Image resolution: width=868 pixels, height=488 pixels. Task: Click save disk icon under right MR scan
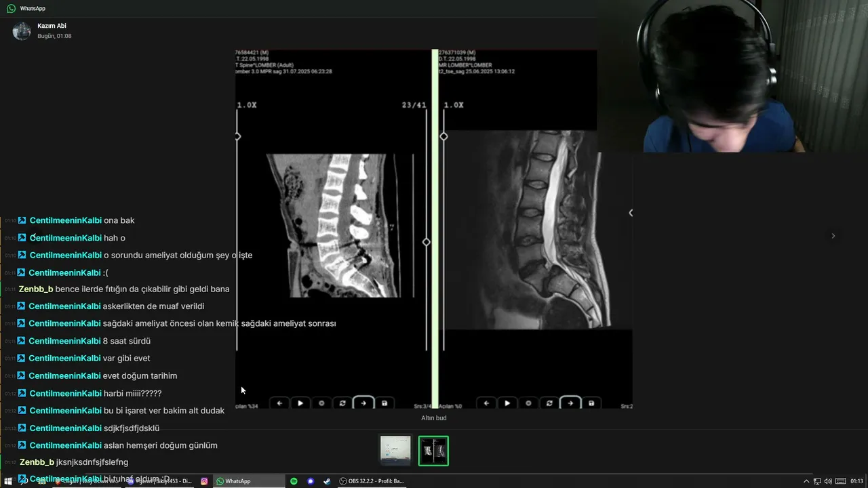591,403
